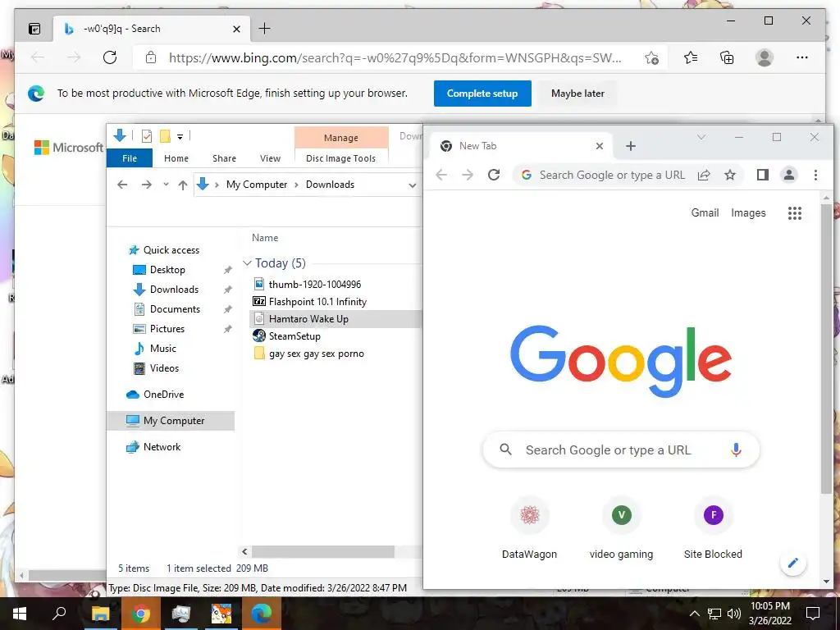Open File menu in Explorer

click(130, 158)
